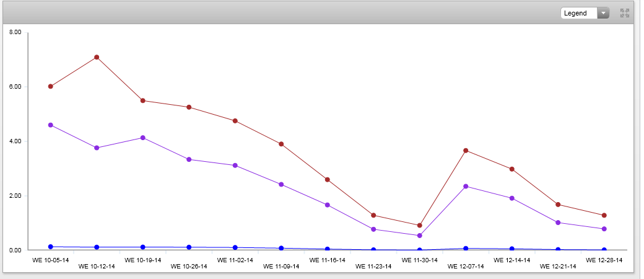Click the full-screen expand arrows icon
Viewport: 644px width, 279px height.
tap(624, 12)
